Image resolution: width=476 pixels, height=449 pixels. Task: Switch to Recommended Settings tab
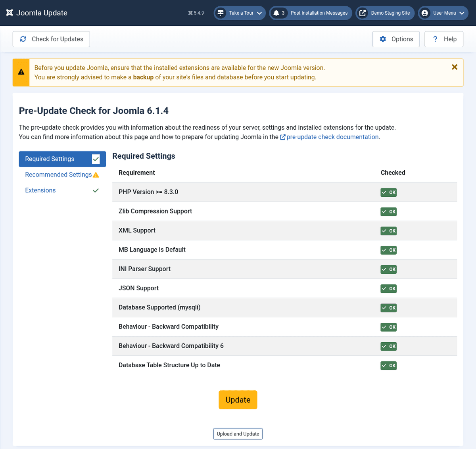pyautogui.click(x=62, y=175)
